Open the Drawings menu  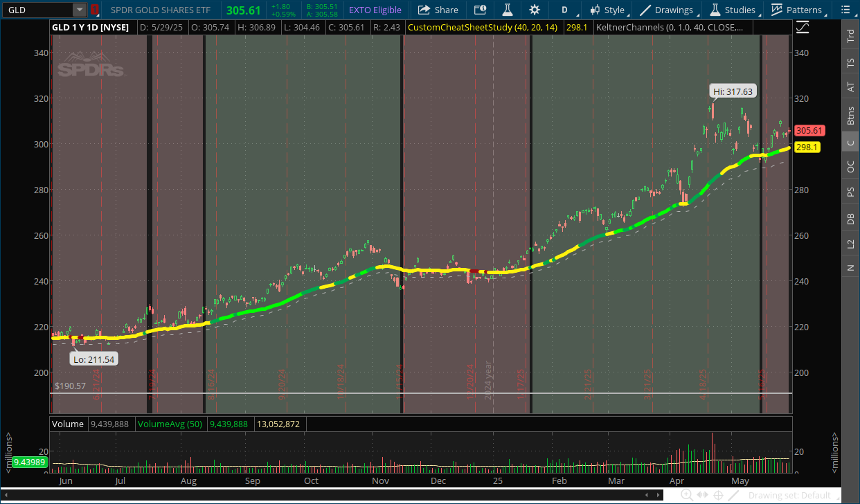[667, 10]
